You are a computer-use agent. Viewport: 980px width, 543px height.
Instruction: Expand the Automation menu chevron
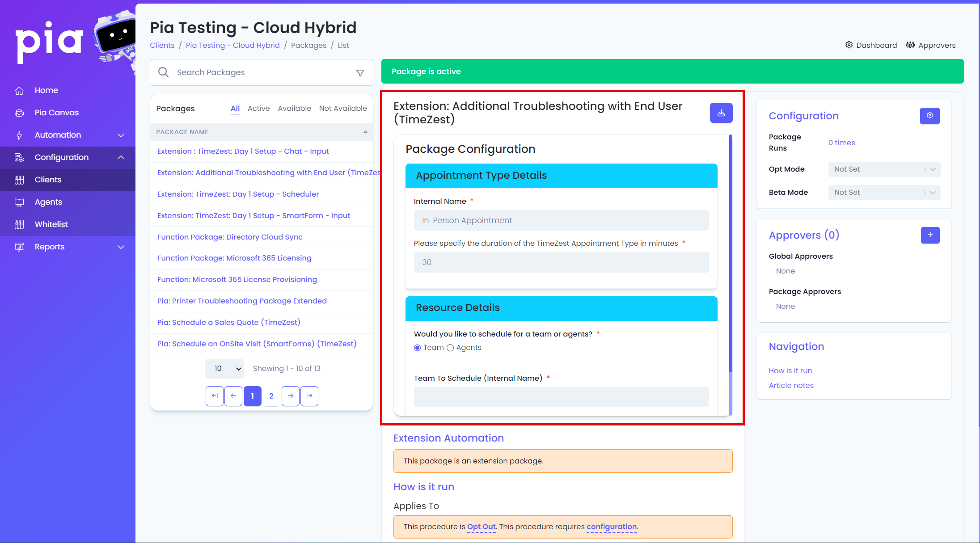coord(121,135)
